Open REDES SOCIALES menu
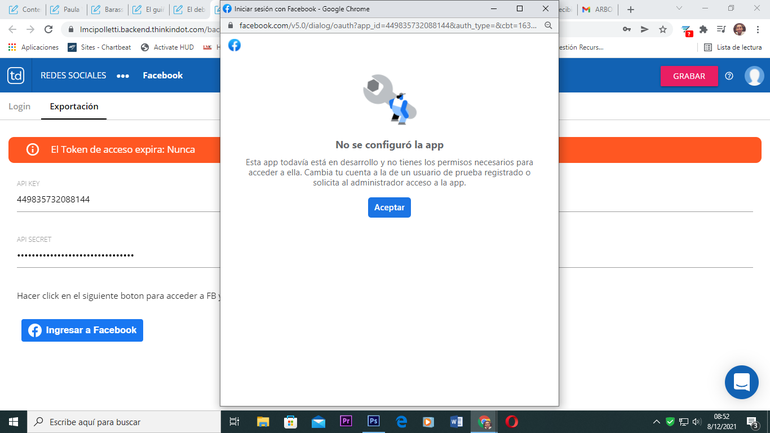 point(73,76)
